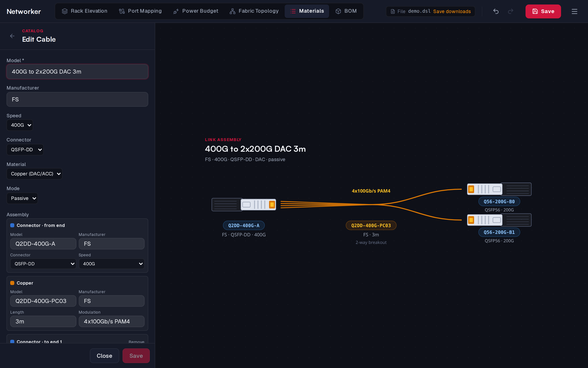Click Remove on Connector to end 1

click(x=136, y=342)
